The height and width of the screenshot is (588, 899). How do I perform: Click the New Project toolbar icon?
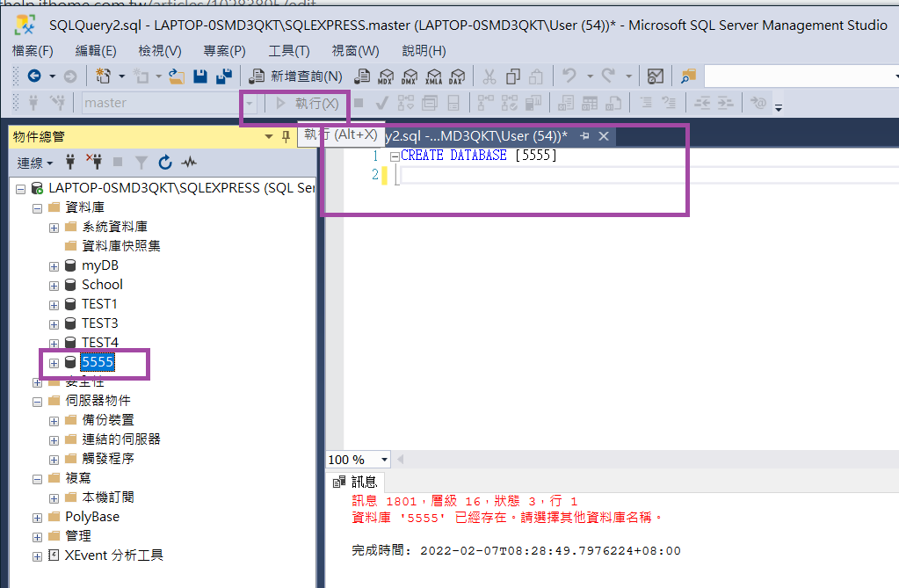(x=103, y=76)
